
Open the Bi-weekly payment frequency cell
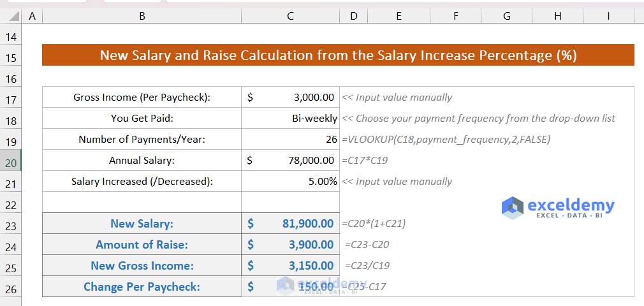(x=291, y=119)
